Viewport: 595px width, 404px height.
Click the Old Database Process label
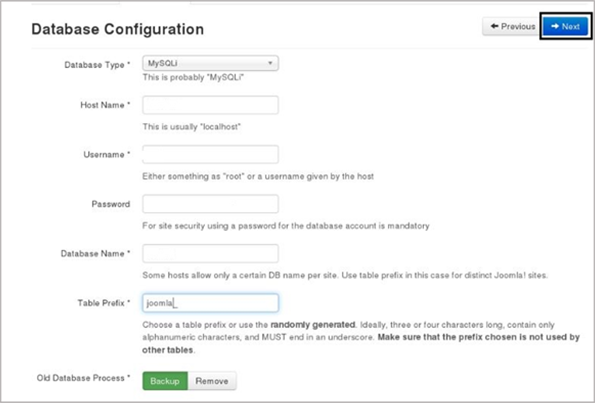83,378
